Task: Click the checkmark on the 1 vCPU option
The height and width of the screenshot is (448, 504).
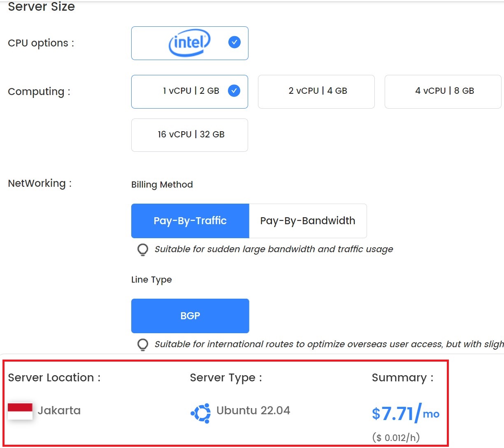Action: click(234, 91)
